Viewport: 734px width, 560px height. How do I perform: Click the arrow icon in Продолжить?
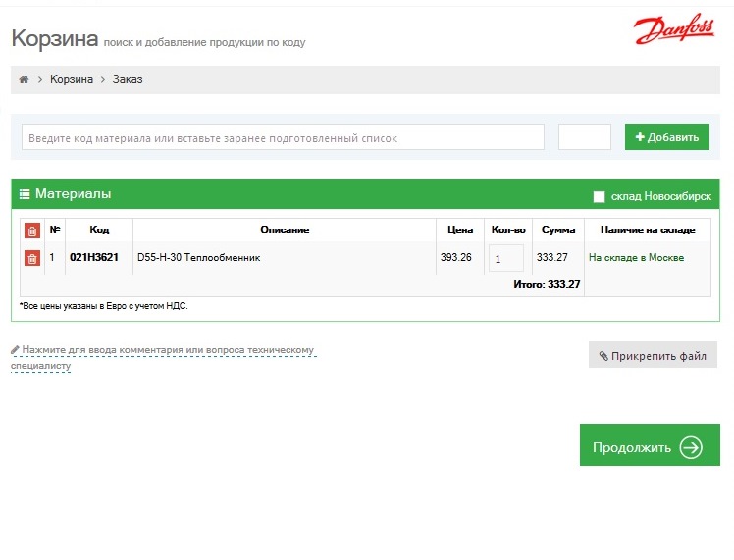pyautogui.click(x=692, y=447)
